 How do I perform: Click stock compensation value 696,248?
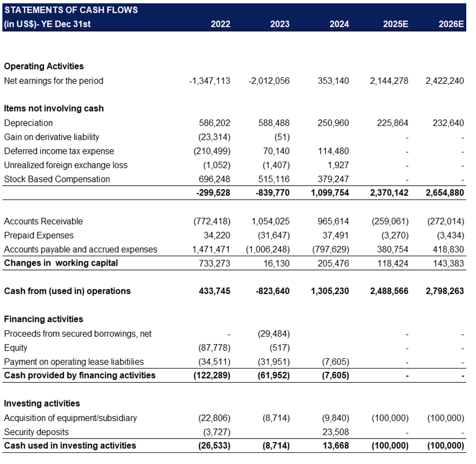[214, 179]
